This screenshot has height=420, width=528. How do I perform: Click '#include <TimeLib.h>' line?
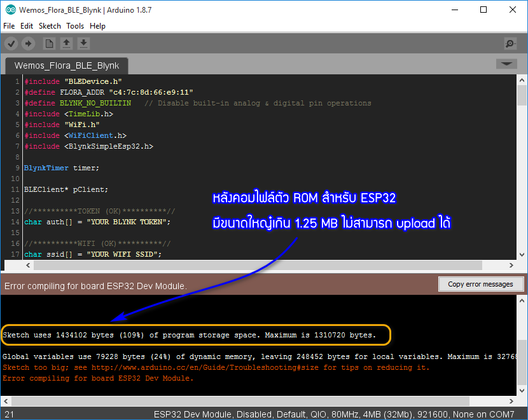tap(69, 114)
